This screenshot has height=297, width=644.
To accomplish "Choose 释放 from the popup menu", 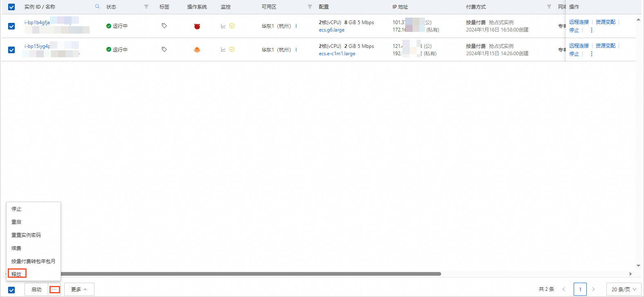I will (17, 274).
